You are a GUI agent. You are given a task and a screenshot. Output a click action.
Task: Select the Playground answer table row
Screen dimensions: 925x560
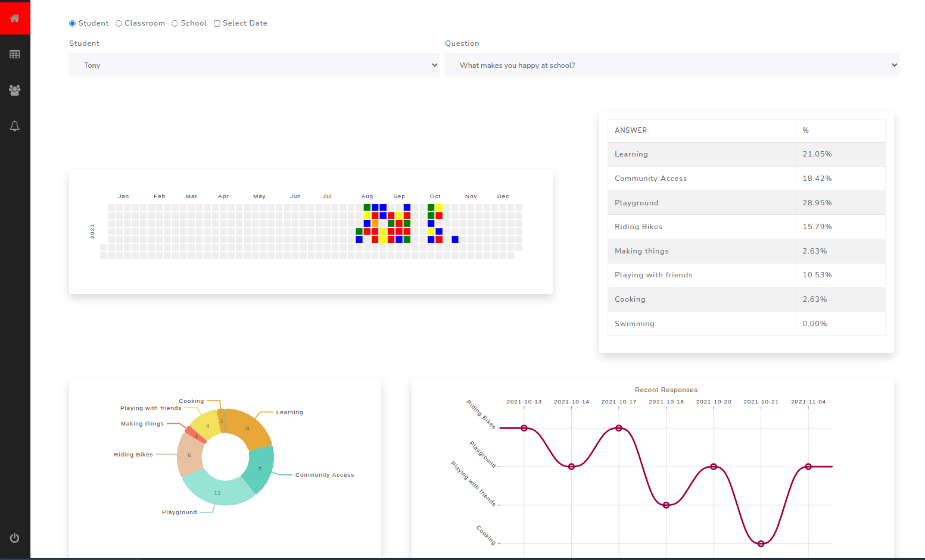746,203
